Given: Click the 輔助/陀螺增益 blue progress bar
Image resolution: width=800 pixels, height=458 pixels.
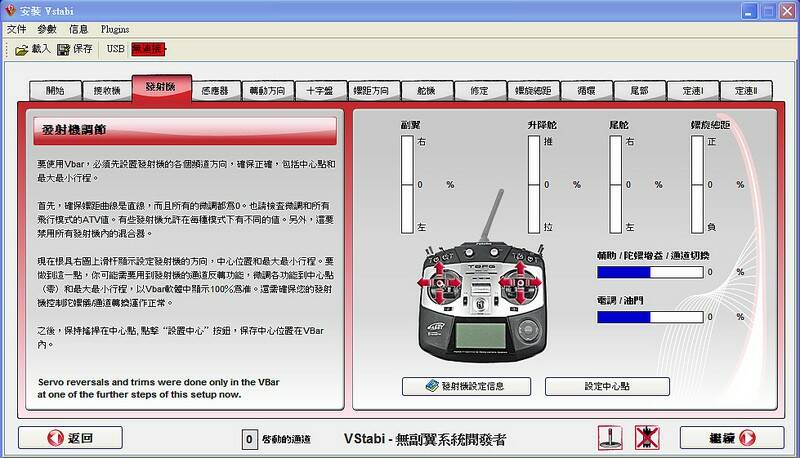Looking at the screenshot, I should pos(650,272).
